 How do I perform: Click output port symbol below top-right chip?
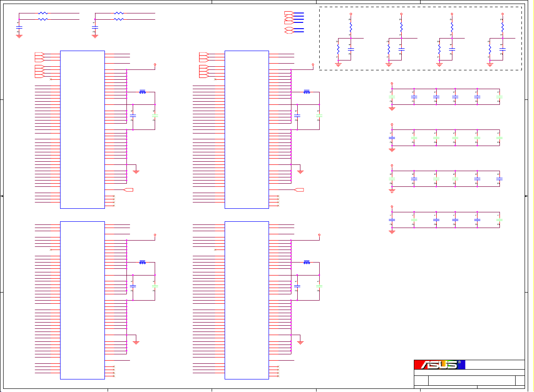pos(299,190)
